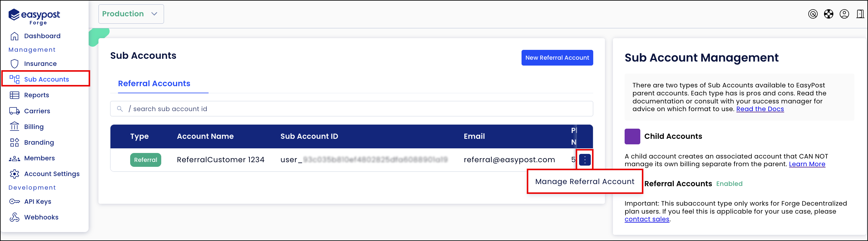The height and width of the screenshot is (241, 868).
Task: Open the user profile icon
Action: pos(844,14)
